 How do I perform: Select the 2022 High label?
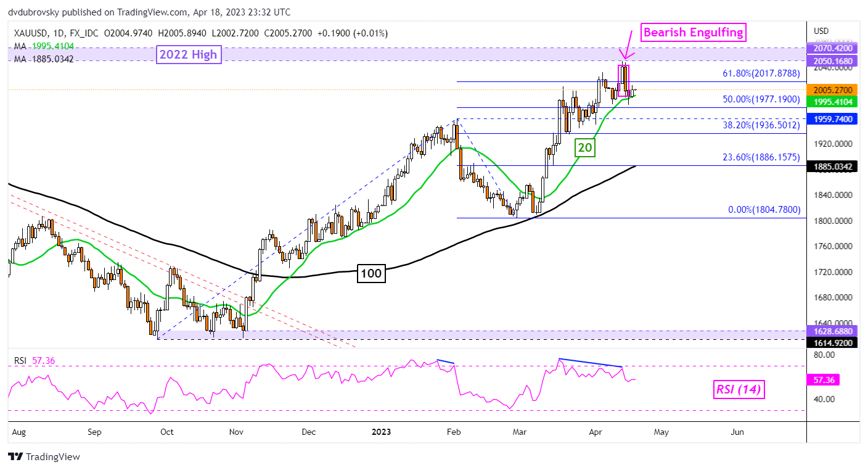coord(189,54)
